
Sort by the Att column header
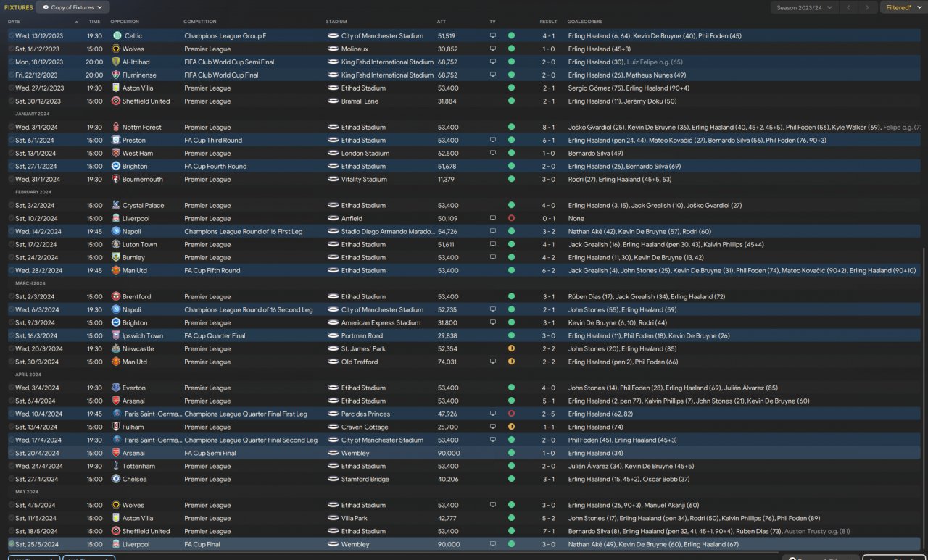pos(442,22)
